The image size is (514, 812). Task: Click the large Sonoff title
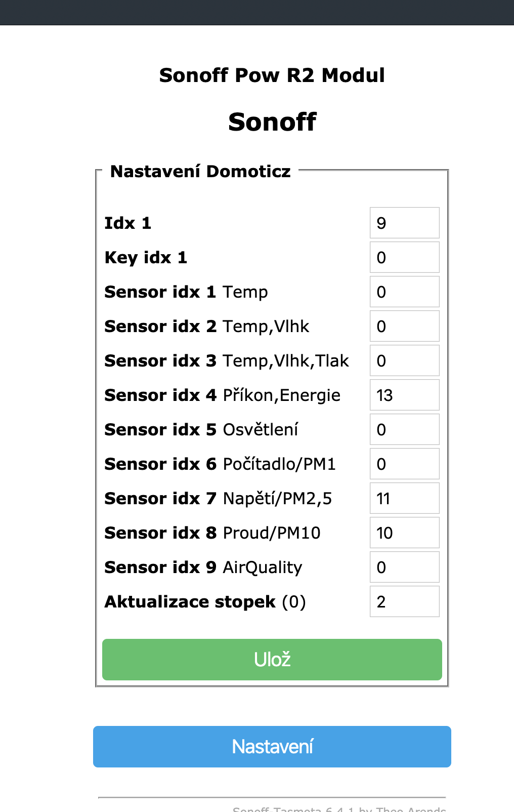click(x=272, y=122)
